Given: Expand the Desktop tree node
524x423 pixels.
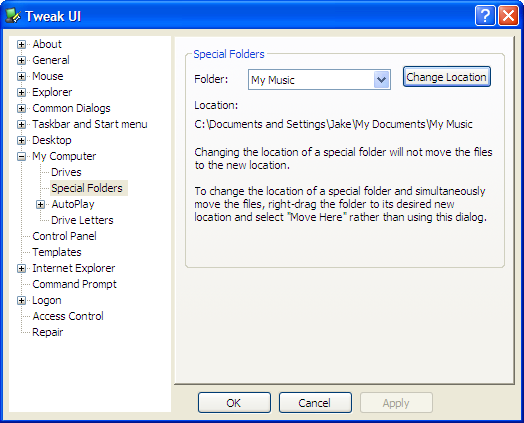Looking at the screenshot, I should pyautogui.click(x=21, y=140).
